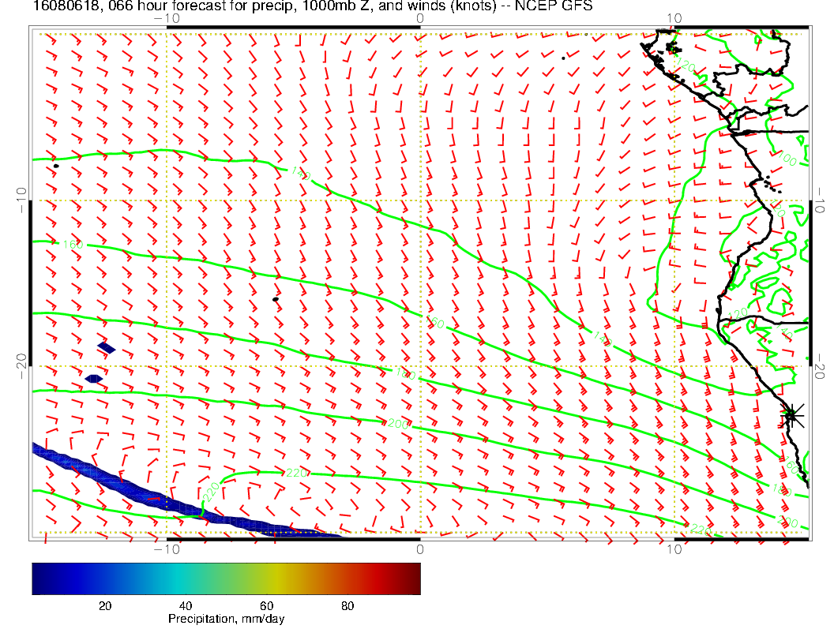Image resolution: width=834 pixels, height=644 pixels.
Task: Select the upper small blue precipitation patch
Action: click(107, 347)
